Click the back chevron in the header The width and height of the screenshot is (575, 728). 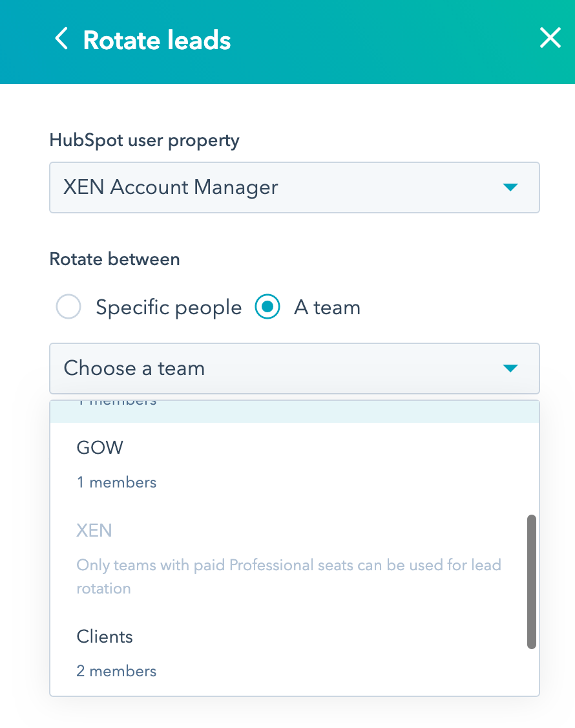pyautogui.click(x=61, y=39)
